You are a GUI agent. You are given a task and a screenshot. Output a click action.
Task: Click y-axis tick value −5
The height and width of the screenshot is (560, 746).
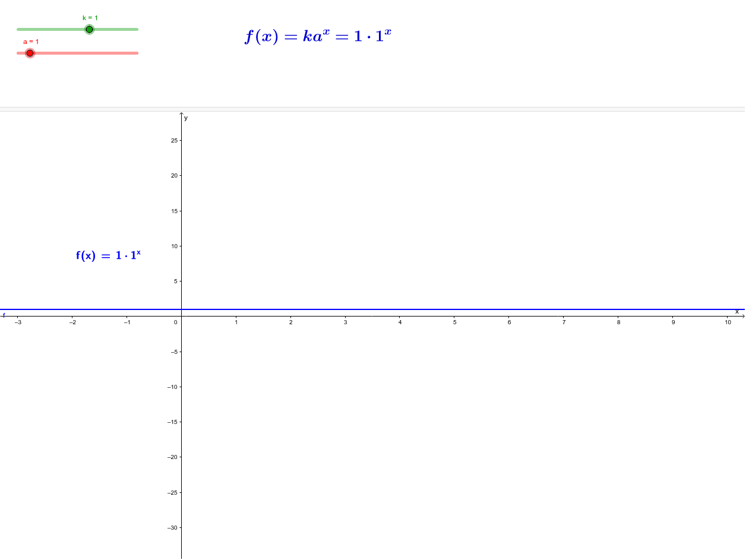tap(173, 352)
